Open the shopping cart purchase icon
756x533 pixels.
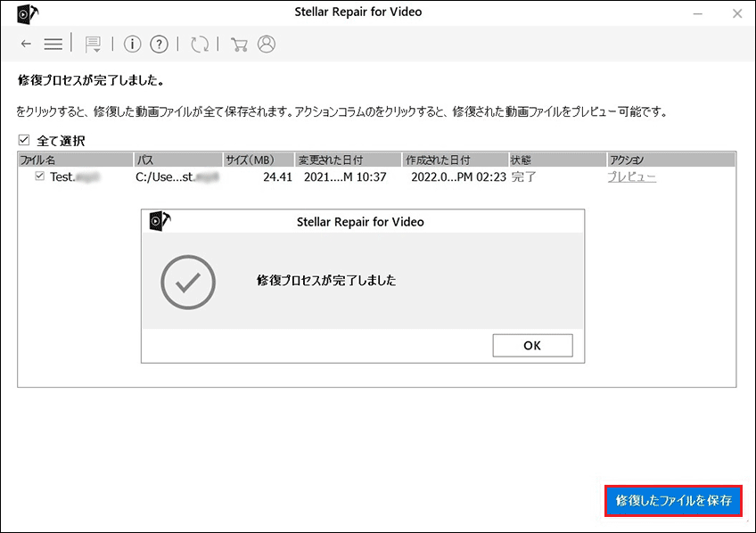[x=238, y=44]
